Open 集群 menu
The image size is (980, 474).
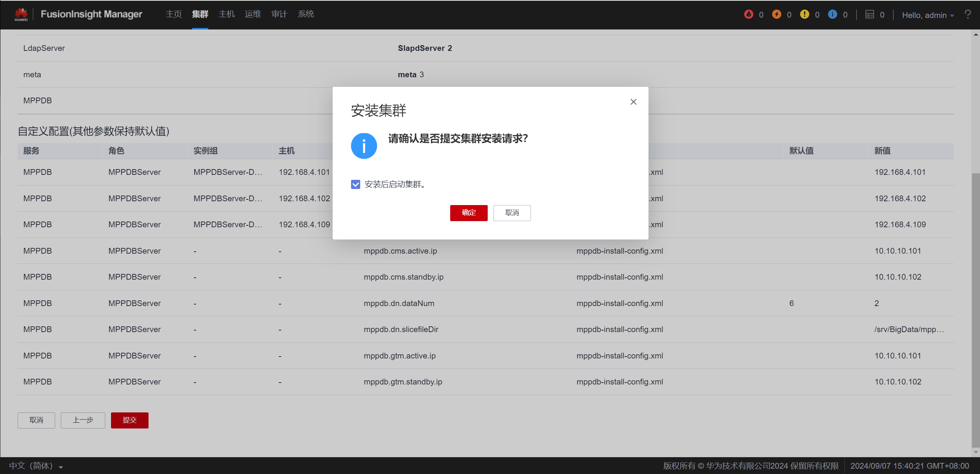200,14
